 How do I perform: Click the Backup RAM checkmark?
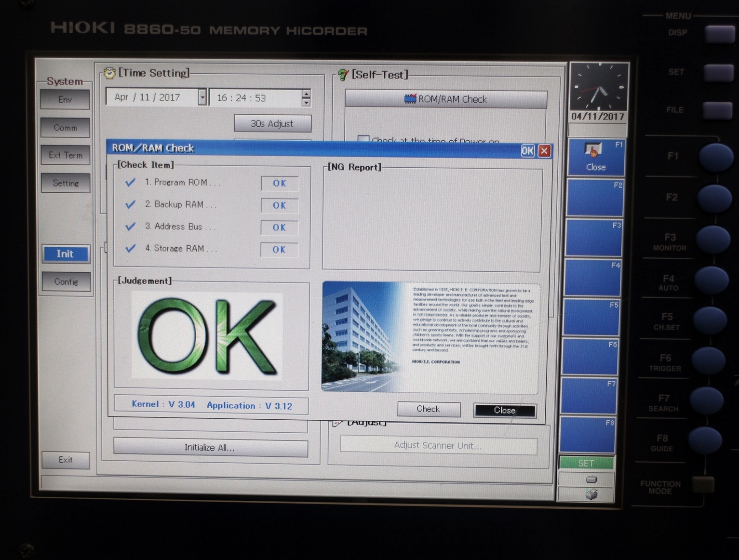click(x=130, y=204)
